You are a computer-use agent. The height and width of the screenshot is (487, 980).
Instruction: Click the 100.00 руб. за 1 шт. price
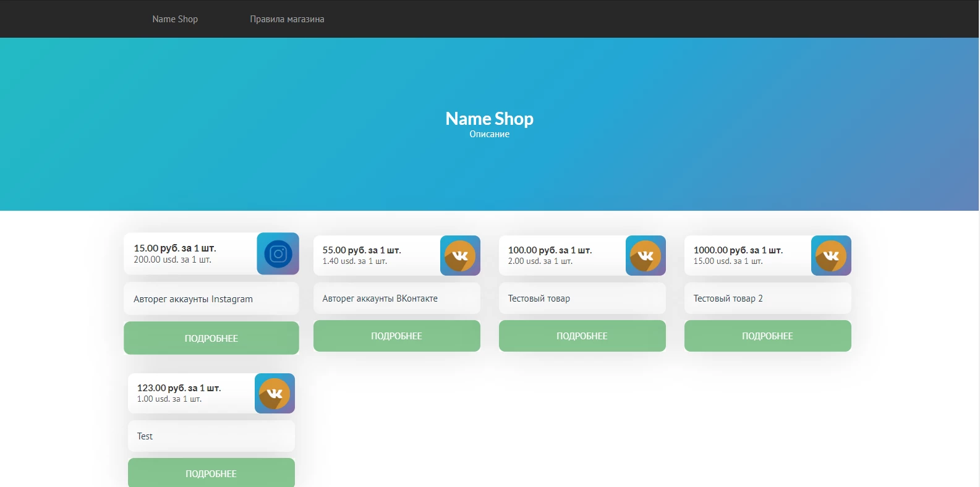[550, 250]
